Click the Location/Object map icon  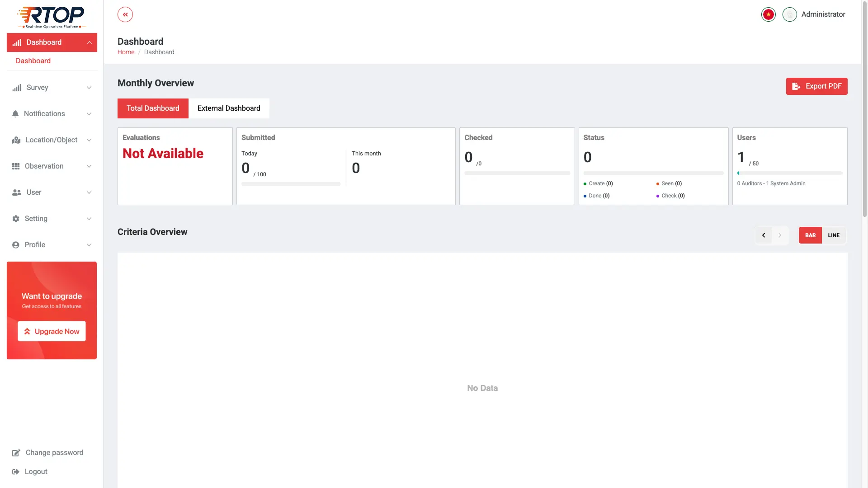[16, 140]
